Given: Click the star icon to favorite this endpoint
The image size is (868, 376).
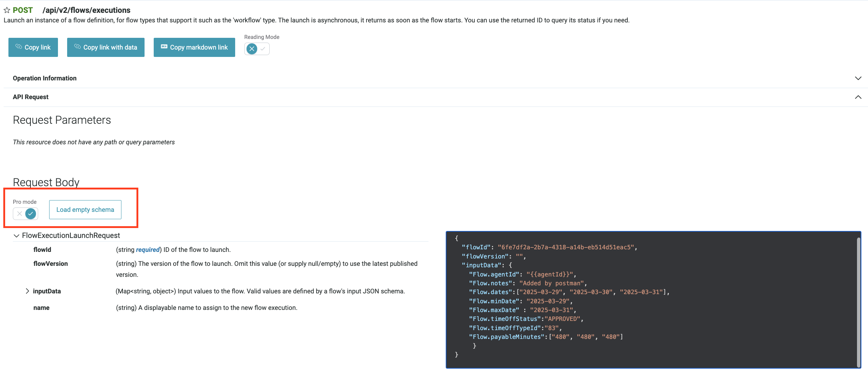Looking at the screenshot, I should 7,10.
